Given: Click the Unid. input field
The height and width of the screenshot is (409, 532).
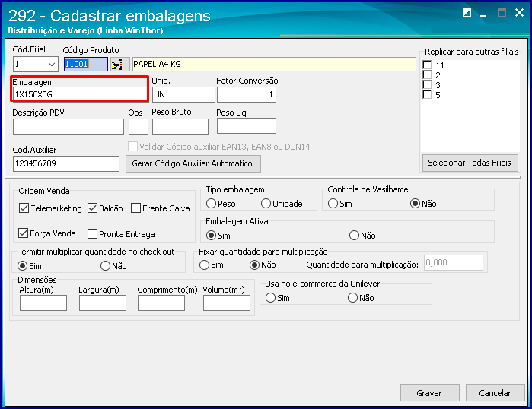Looking at the screenshot, I should click(183, 94).
